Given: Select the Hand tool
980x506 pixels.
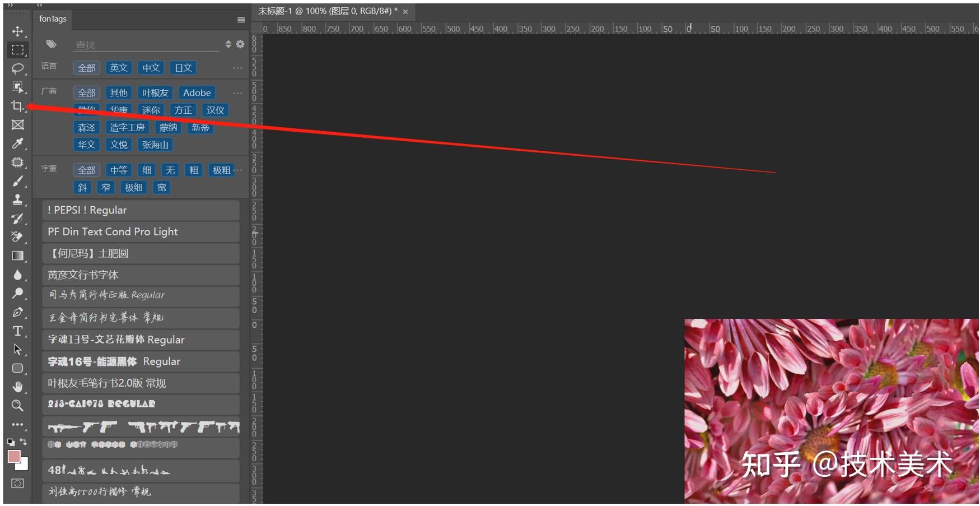Looking at the screenshot, I should [17, 387].
